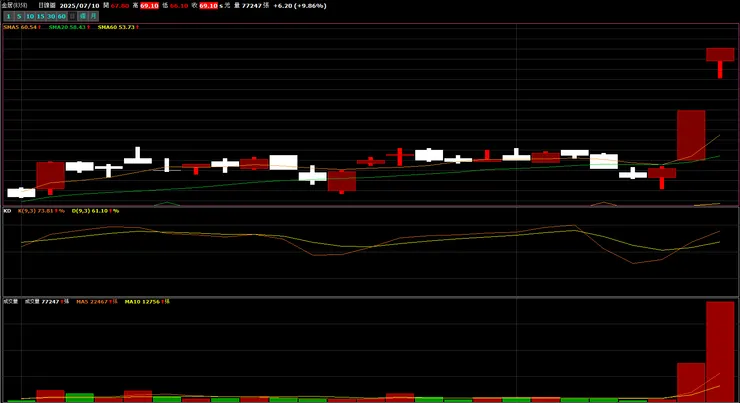Click the highlighted close price 69.10

pyautogui.click(x=208, y=6)
